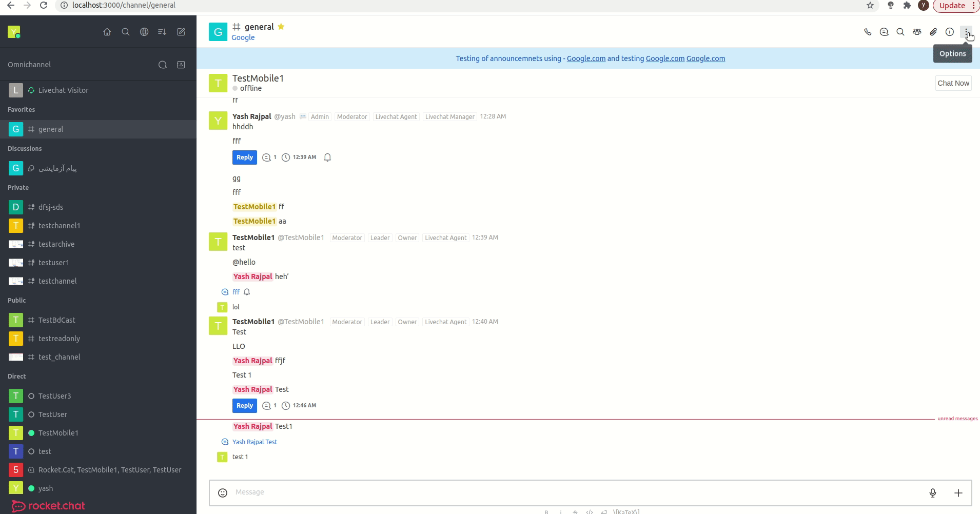Open testuser1 private channel
Screen dimensions: 980x514
[98, 263]
